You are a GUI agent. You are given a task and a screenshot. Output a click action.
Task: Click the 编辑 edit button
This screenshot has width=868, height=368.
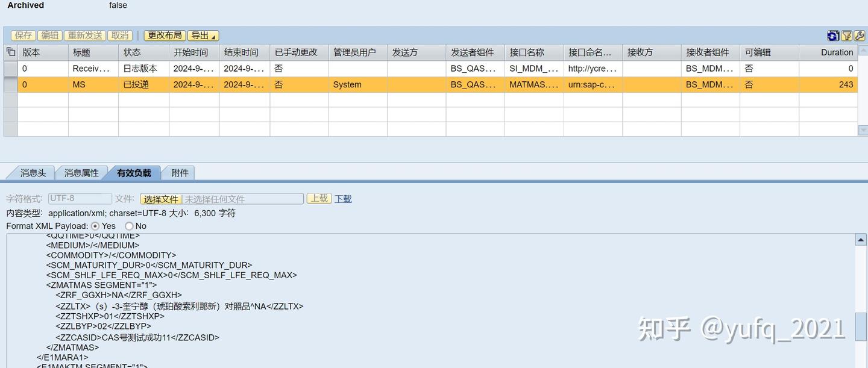50,36
